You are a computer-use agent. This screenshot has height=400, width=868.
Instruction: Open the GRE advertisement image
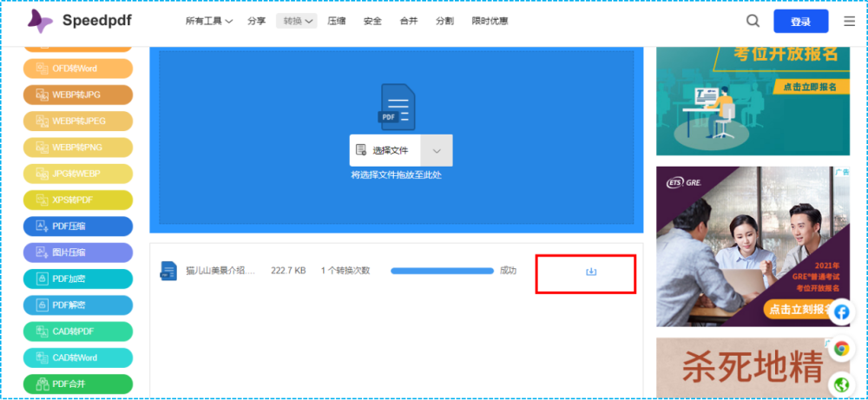[753, 246]
